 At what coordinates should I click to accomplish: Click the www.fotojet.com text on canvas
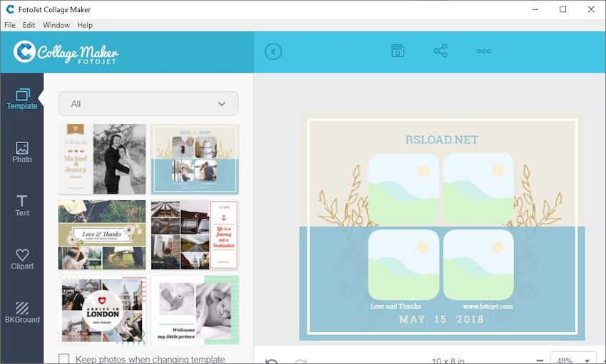pyautogui.click(x=488, y=306)
